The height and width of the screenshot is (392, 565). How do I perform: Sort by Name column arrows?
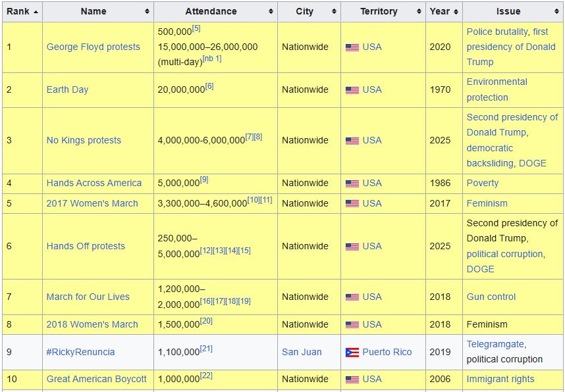[x=147, y=12]
